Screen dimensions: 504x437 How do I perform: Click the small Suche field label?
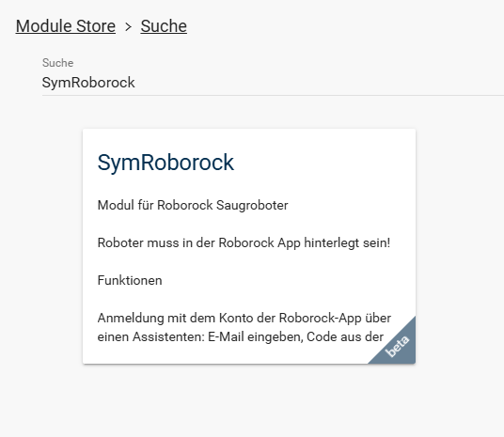[x=58, y=63]
